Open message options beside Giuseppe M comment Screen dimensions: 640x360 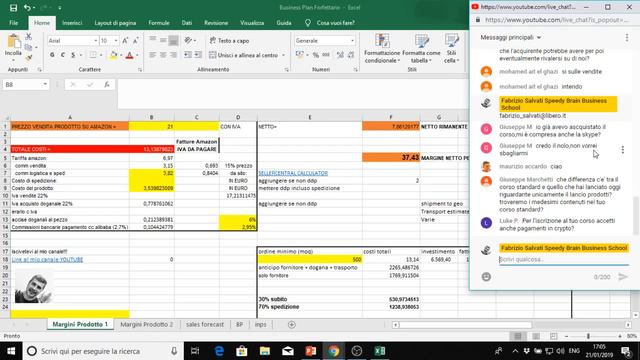click(x=623, y=149)
